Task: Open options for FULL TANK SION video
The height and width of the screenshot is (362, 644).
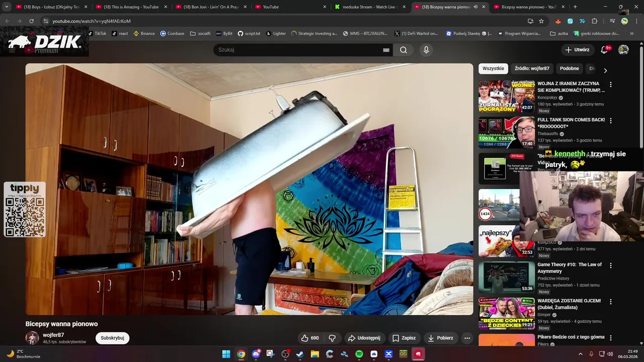Action: pos(611,121)
